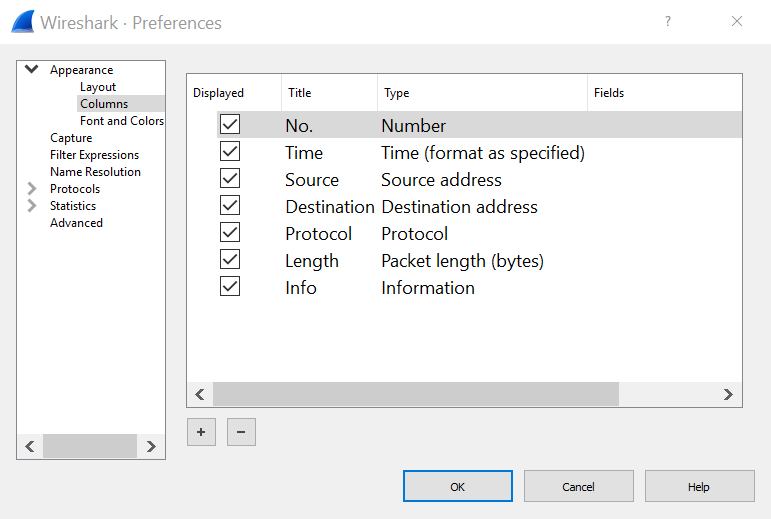The height and width of the screenshot is (519, 771).
Task: Select Name Resolution in the sidebar
Action: pyautogui.click(x=95, y=172)
